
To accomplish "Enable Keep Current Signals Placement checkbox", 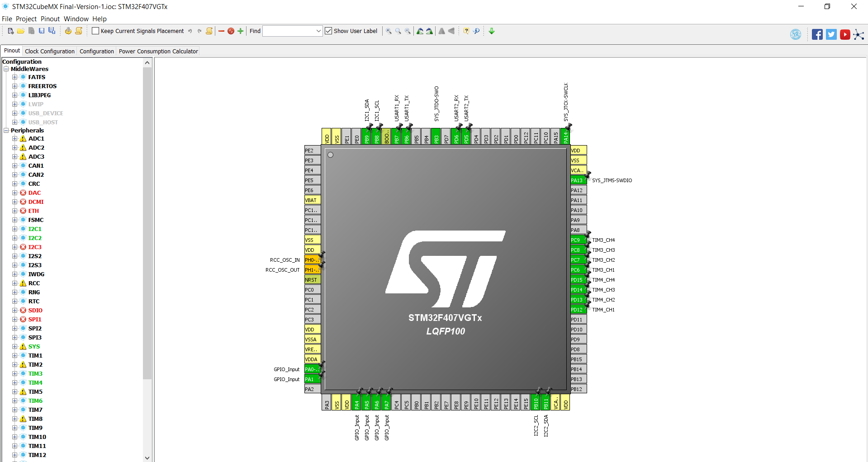I will tap(95, 31).
